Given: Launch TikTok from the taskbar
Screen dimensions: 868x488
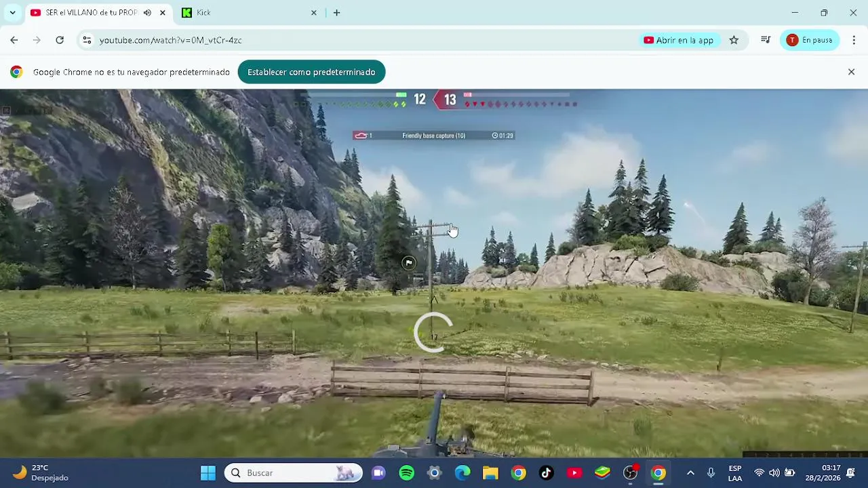Looking at the screenshot, I should (x=547, y=472).
